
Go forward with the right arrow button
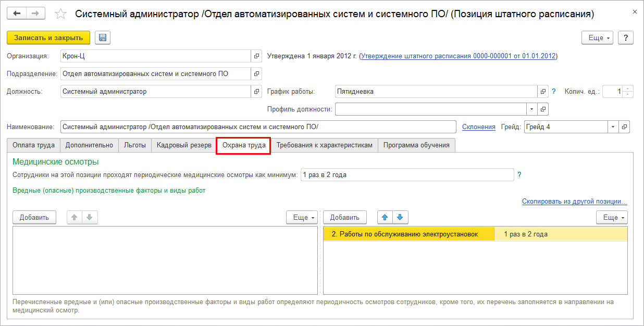(35, 14)
